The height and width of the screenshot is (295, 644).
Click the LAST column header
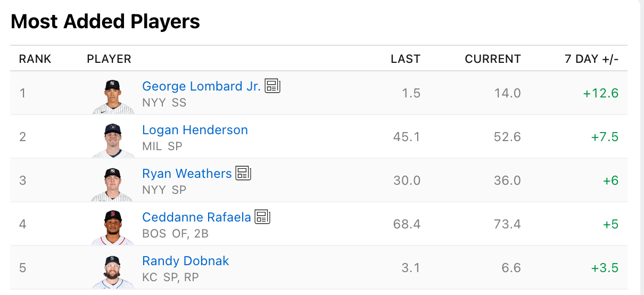406,59
